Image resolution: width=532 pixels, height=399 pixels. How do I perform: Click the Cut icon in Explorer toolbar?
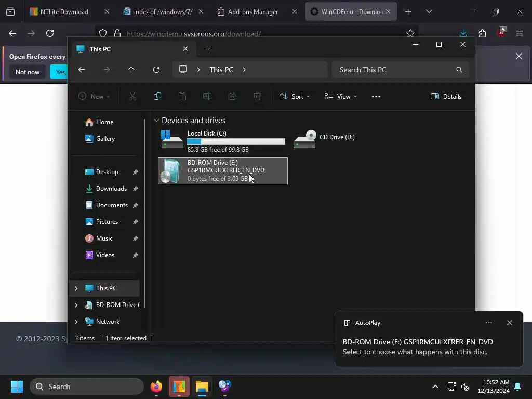pos(132,96)
